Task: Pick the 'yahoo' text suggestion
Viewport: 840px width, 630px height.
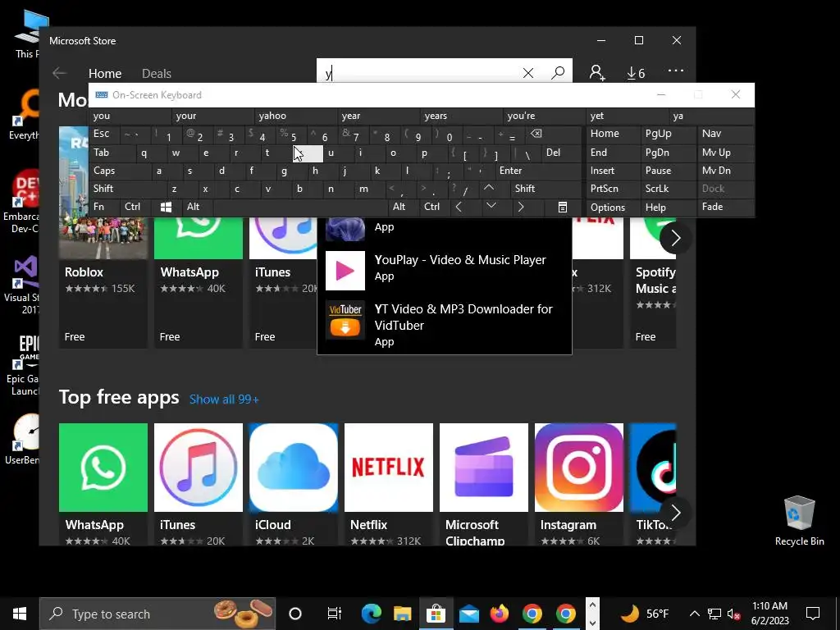Action: [x=296, y=116]
